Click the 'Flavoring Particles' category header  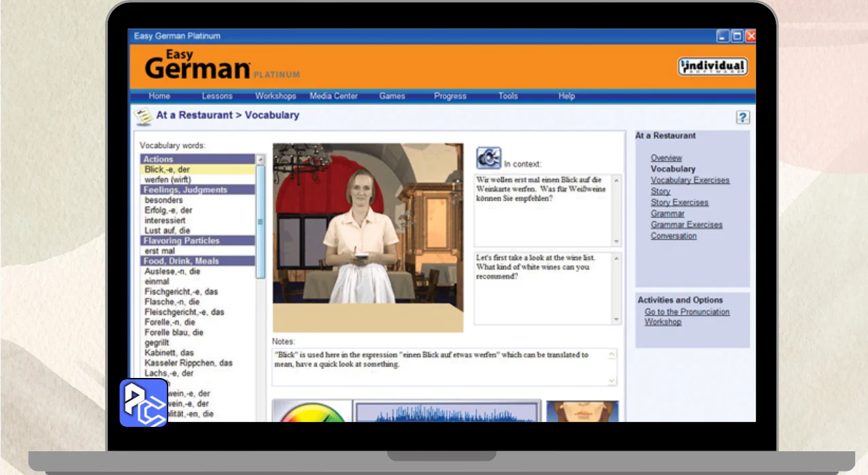(x=198, y=241)
